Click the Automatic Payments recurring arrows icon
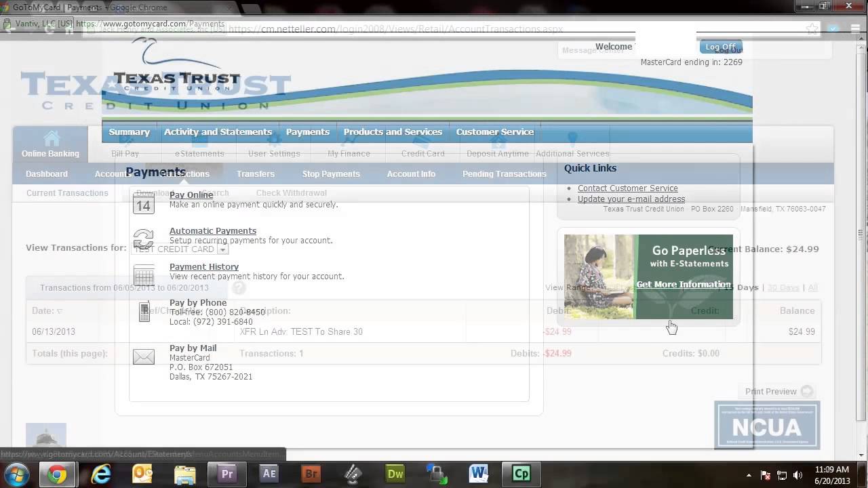The width and height of the screenshot is (868, 488). (143, 239)
